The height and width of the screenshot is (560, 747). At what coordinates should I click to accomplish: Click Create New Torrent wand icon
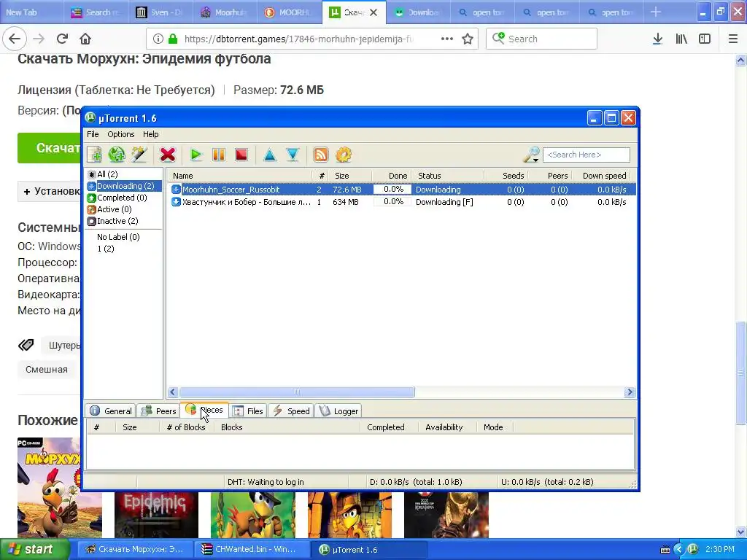coord(139,155)
